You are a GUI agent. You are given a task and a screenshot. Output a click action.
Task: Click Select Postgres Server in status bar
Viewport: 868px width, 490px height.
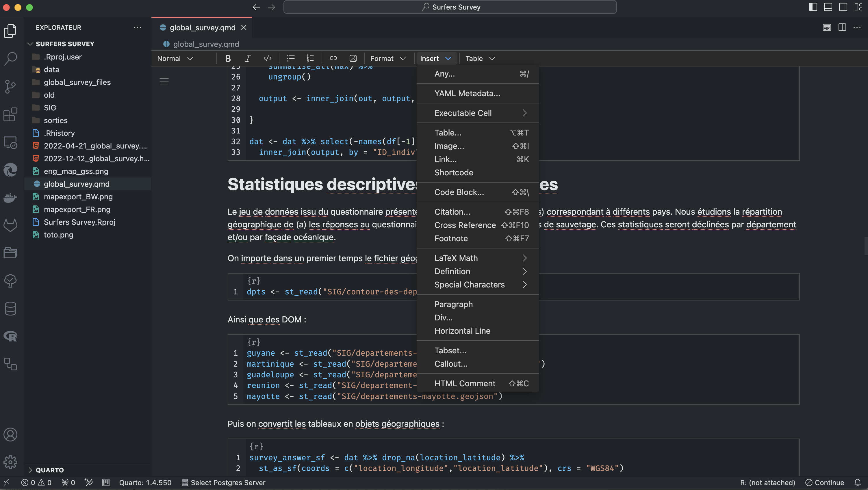click(x=224, y=482)
